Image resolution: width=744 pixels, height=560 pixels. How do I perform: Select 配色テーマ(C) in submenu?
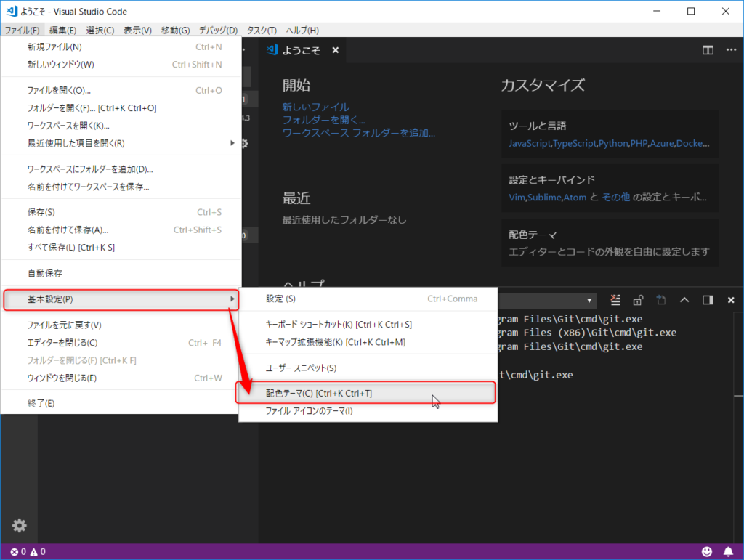point(366,393)
